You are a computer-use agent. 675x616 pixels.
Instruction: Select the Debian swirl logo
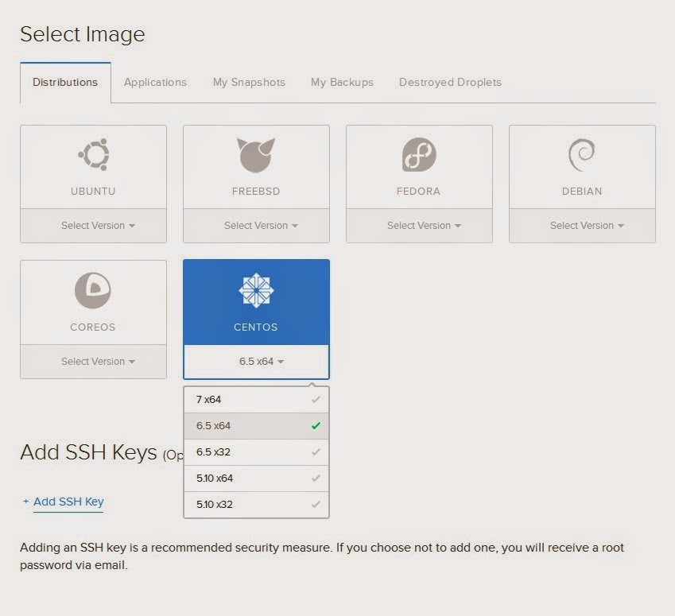point(582,154)
